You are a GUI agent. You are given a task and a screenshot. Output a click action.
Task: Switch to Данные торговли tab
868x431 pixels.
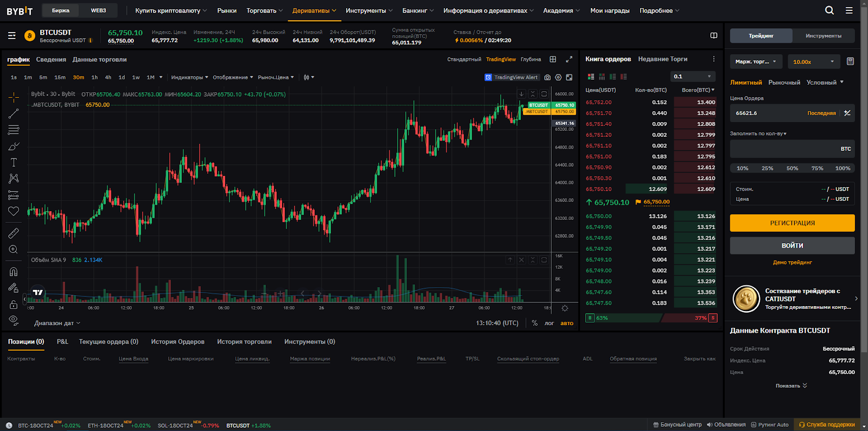pos(99,60)
